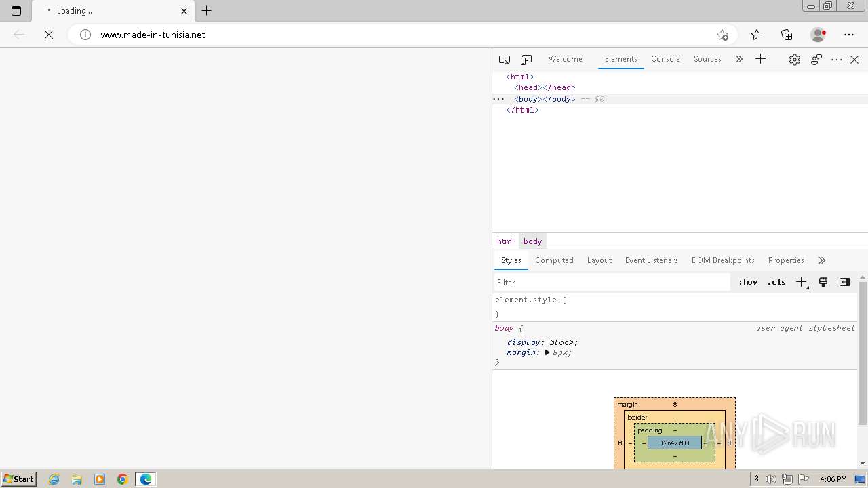Open the DOM Breakpoints pane
Viewport: 868px width, 488px height.
tap(723, 260)
